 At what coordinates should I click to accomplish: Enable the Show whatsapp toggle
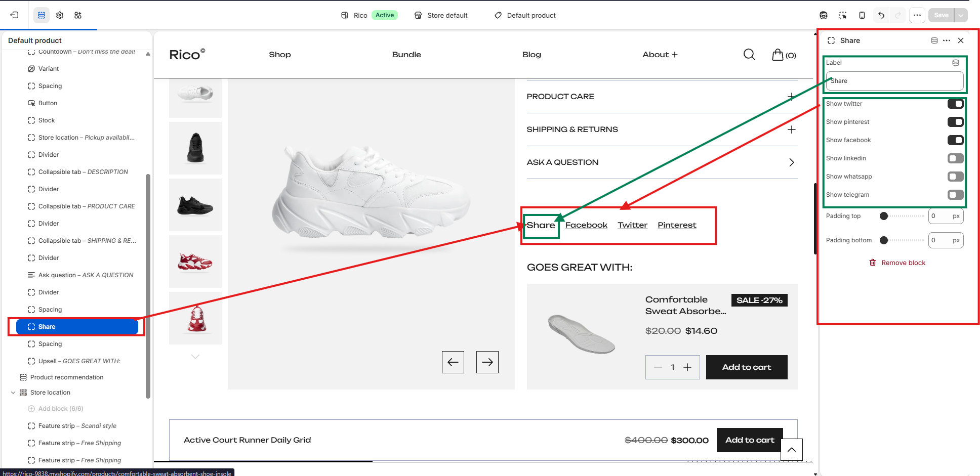click(x=956, y=177)
